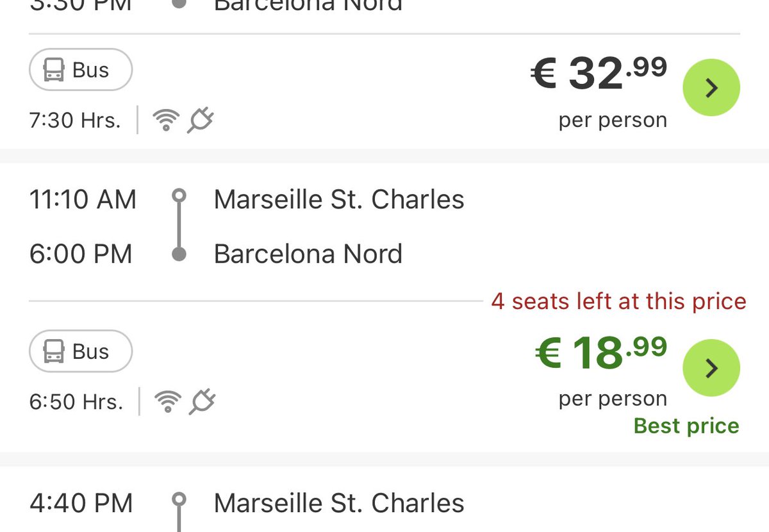Viewport: 769px width, 532px height.
Task: Tap the Bus badge on €32.99 trip
Action: 81,70
